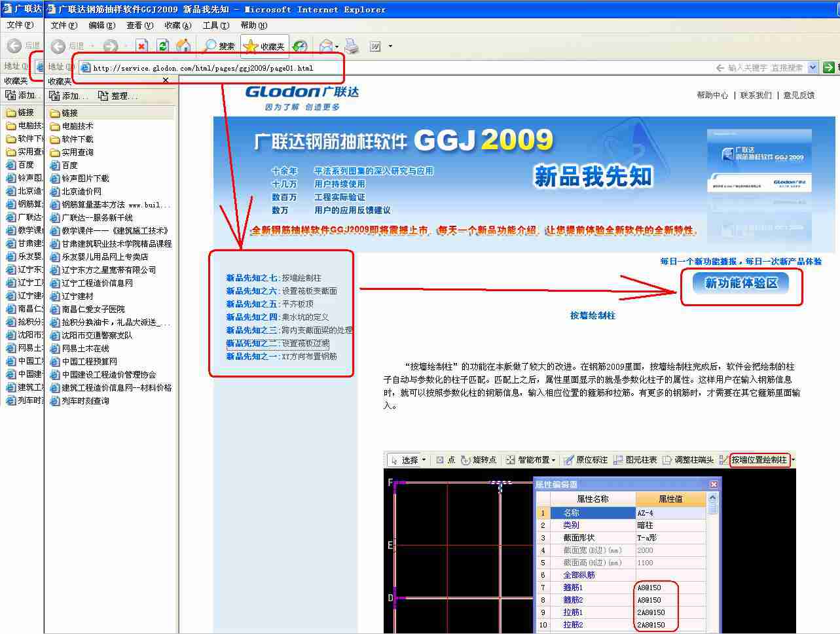Expand 链接 folder in front favorites list
Image resolution: width=840 pixels, height=634 pixels.
click(64, 113)
